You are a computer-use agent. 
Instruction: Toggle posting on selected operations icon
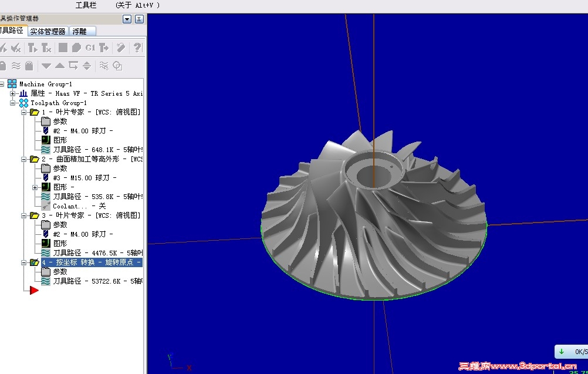(29, 66)
